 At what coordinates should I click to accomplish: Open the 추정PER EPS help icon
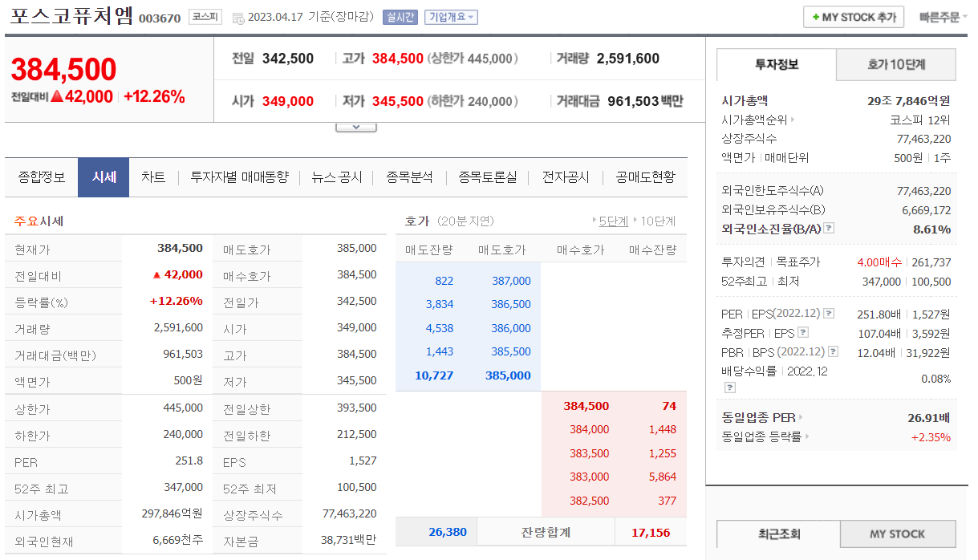pyautogui.click(x=802, y=333)
